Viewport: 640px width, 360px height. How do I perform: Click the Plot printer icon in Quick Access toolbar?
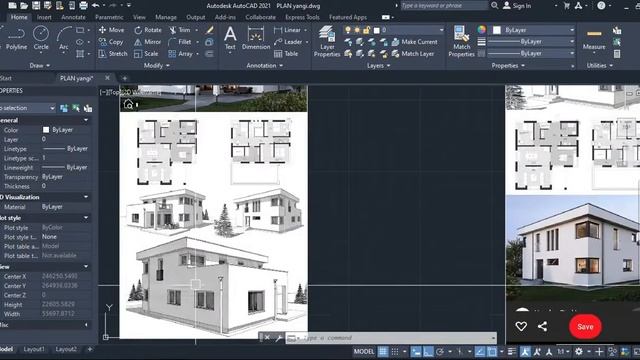83,5
